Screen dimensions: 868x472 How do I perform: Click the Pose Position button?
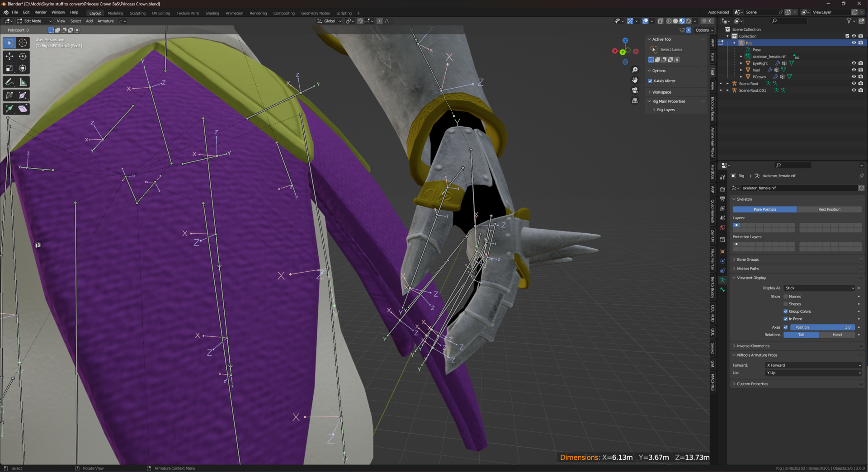pyautogui.click(x=764, y=209)
